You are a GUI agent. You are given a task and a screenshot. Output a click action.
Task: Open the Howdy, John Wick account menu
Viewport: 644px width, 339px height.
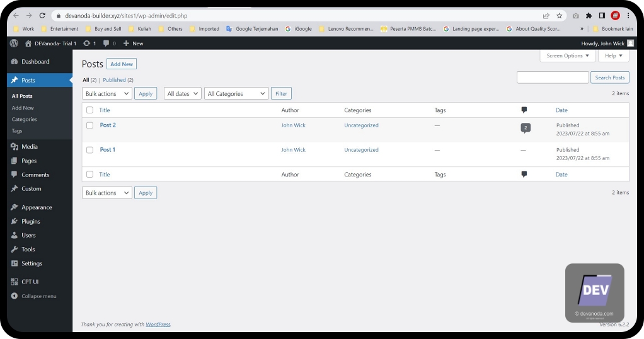point(607,43)
